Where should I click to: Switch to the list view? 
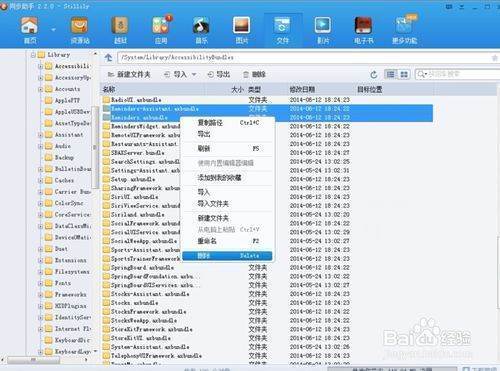(x=391, y=74)
